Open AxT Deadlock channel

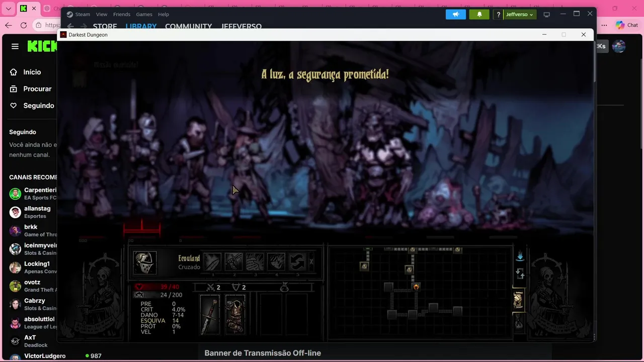pos(33,341)
